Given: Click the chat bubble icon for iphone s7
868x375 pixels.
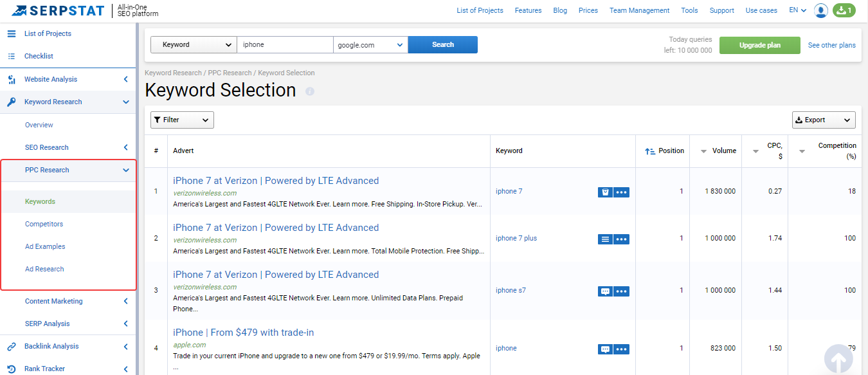Looking at the screenshot, I should (x=605, y=291).
